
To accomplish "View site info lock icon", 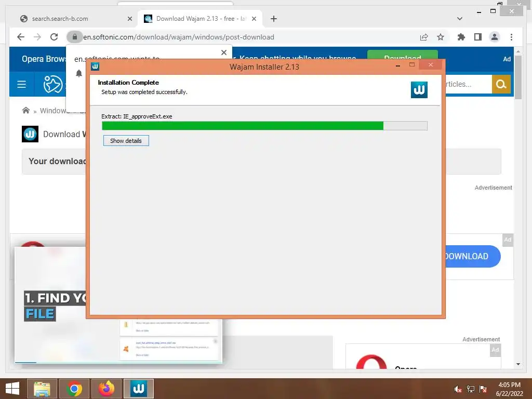I will 75,37.
